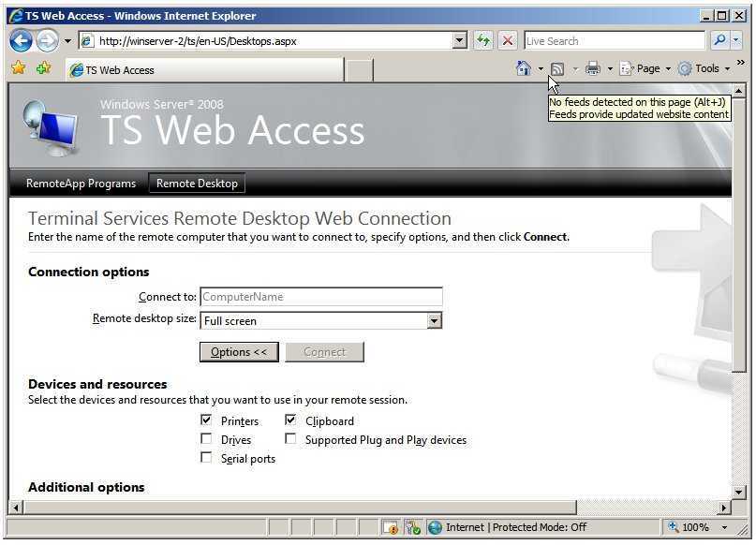Switch to RemoteApp Programs tab
Image resolution: width=756 pixels, height=545 pixels.
coord(81,184)
